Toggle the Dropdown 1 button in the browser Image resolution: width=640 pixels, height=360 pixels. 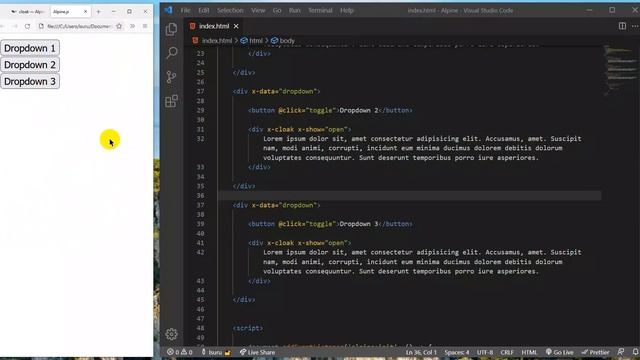coord(30,48)
